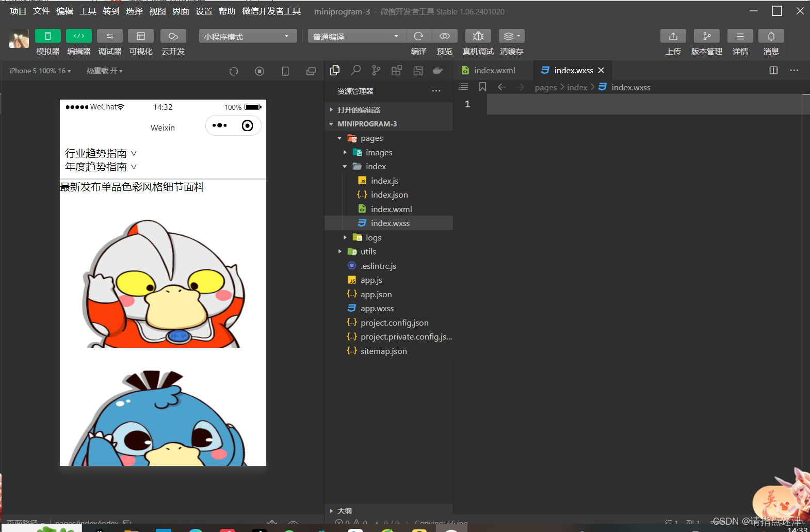The width and height of the screenshot is (810, 532).
Task: Click the navigate back arrow
Action: [501, 87]
